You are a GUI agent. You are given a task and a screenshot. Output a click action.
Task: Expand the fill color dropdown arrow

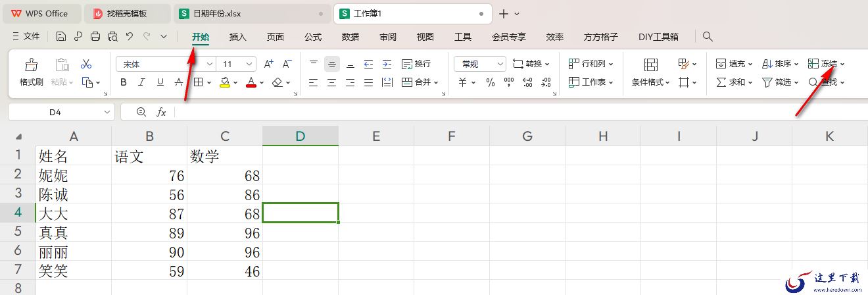(235, 82)
